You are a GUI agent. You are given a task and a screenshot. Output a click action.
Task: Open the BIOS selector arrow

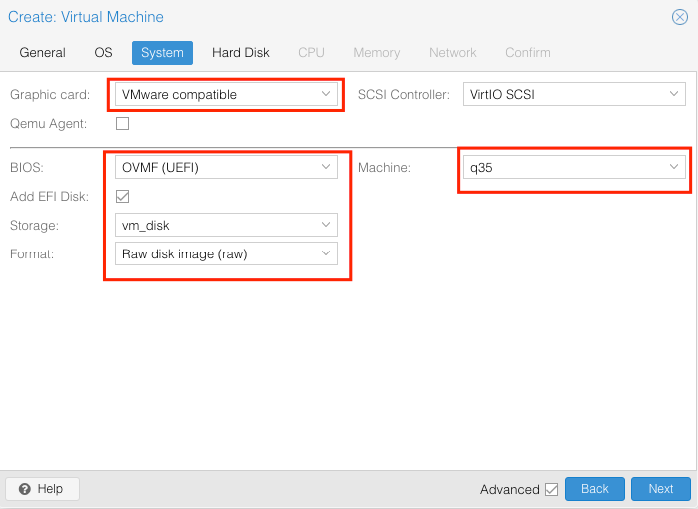[326, 167]
